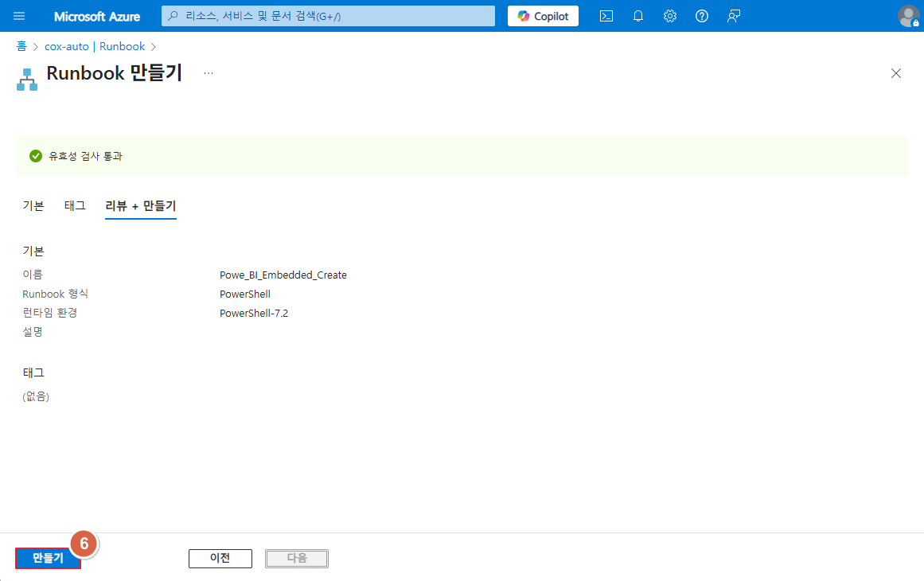924x581 pixels.
Task: Click the 런타임 환경 label
Action: (x=50, y=313)
